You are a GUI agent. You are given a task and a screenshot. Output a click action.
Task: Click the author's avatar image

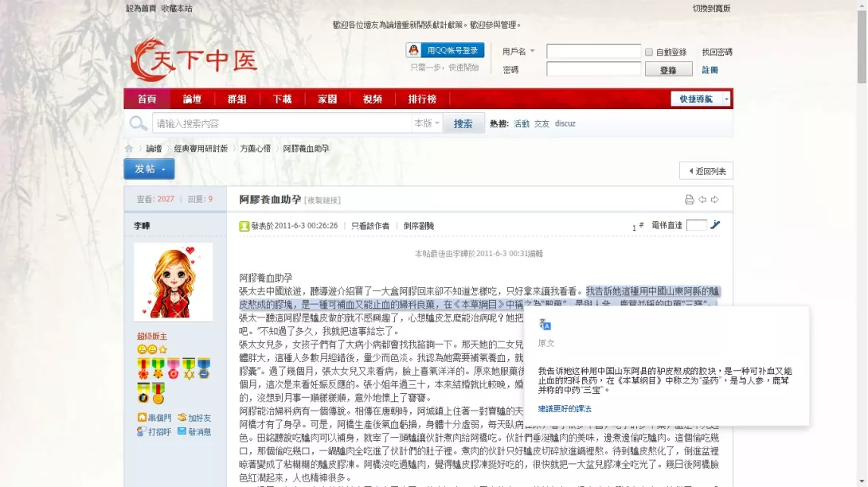coord(174,282)
